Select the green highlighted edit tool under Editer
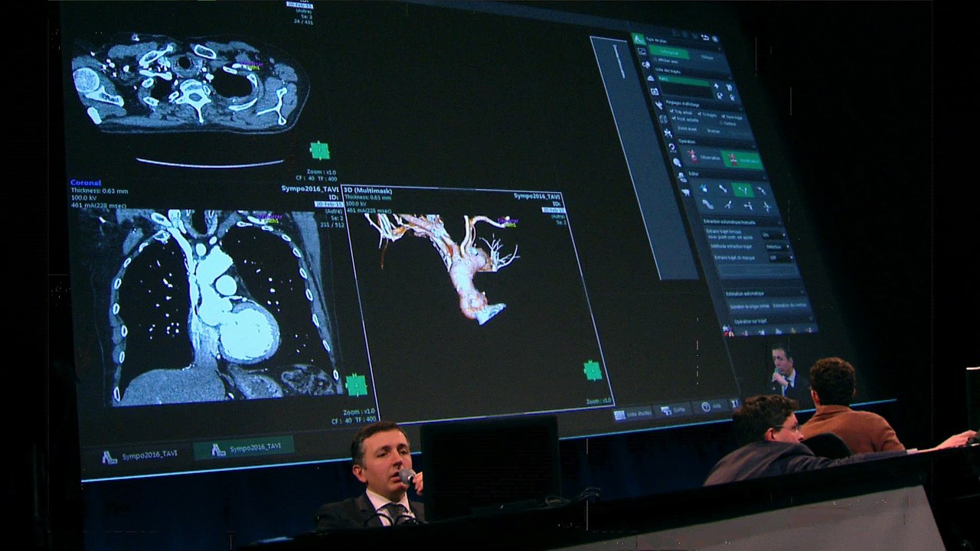The width and height of the screenshot is (980, 551). [743, 190]
